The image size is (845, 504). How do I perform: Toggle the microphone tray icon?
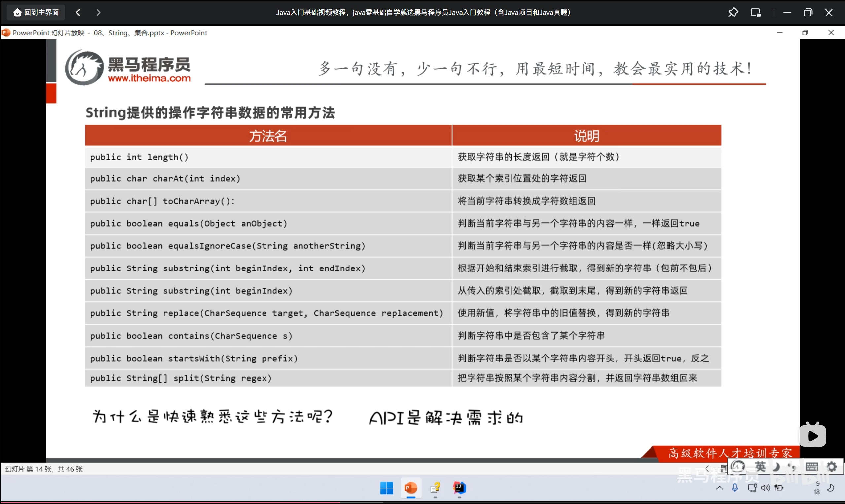point(735,488)
